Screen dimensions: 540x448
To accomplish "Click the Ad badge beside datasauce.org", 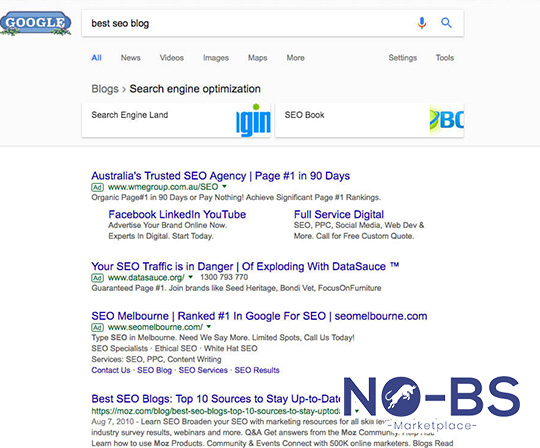I will coord(97,278).
